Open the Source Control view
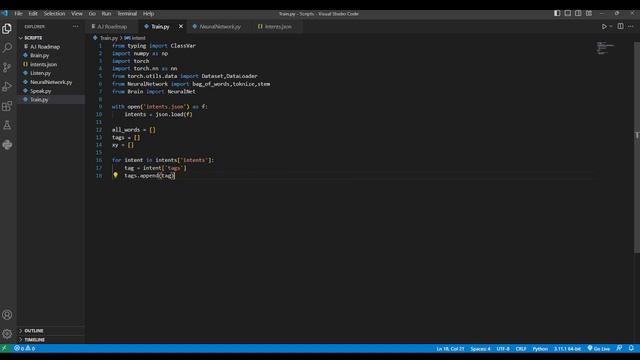Image resolution: width=640 pixels, height=360 pixels. pos(7,67)
